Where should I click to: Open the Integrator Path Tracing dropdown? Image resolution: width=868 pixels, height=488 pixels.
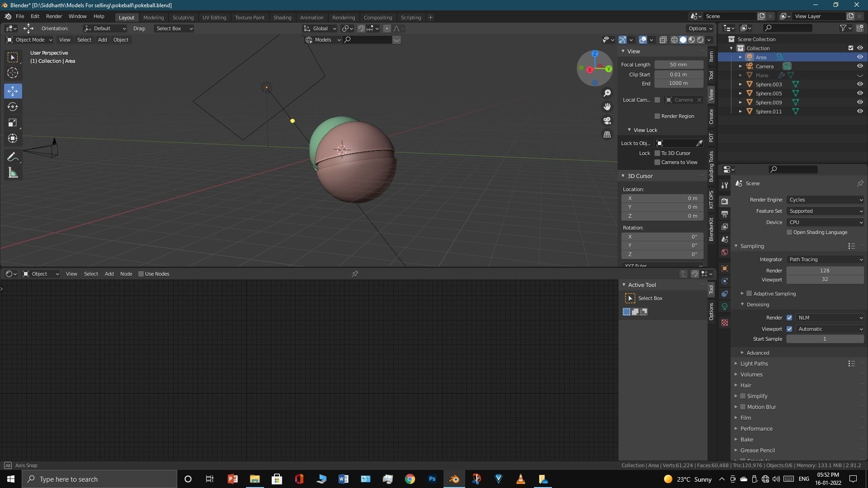[825, 259]
